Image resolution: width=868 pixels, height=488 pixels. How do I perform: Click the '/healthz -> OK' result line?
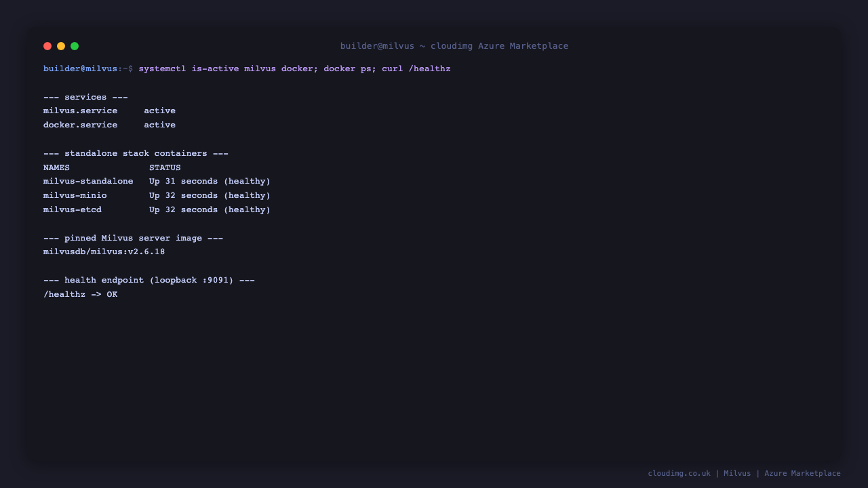pyautogui.click(x=80, y=294)
